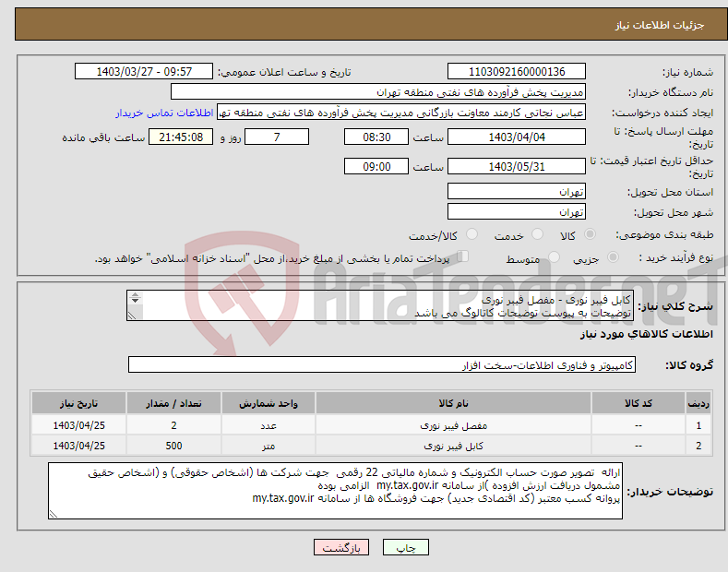
Task: Toggle the اسناد خزانه اسلامی payment checkbox
Action: click(x=462, y=256)
